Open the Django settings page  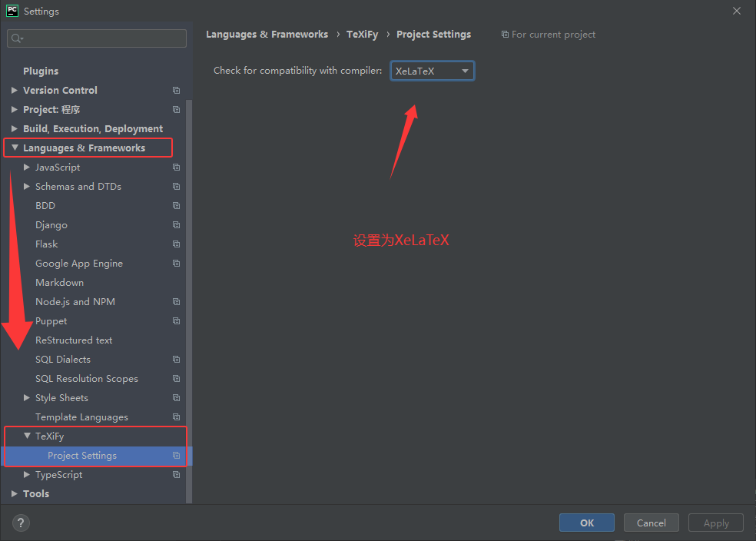51,225
